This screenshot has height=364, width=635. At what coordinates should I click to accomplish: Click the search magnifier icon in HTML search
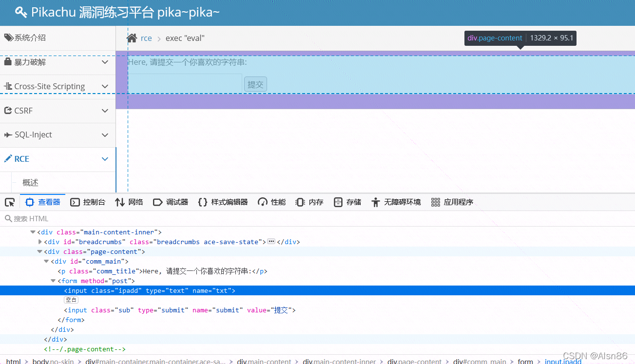click(x=8, y=219)
